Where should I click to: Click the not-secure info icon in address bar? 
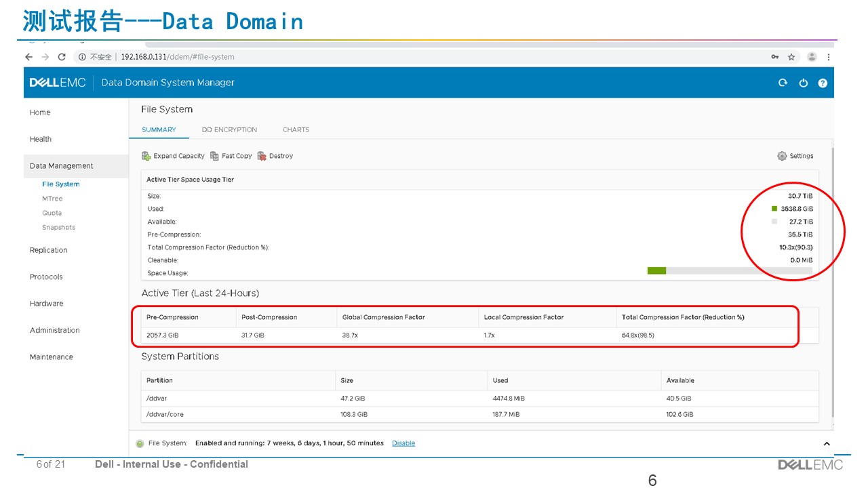[x=82, y=57]
